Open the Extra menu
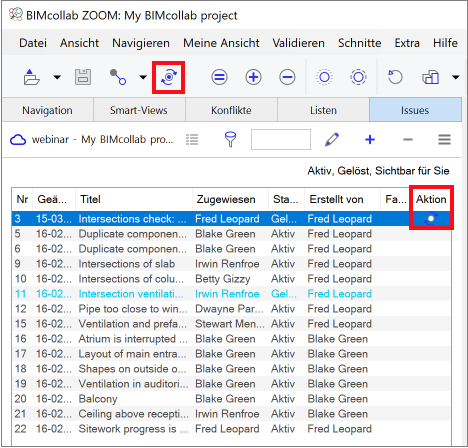 [x=407, y=43]
